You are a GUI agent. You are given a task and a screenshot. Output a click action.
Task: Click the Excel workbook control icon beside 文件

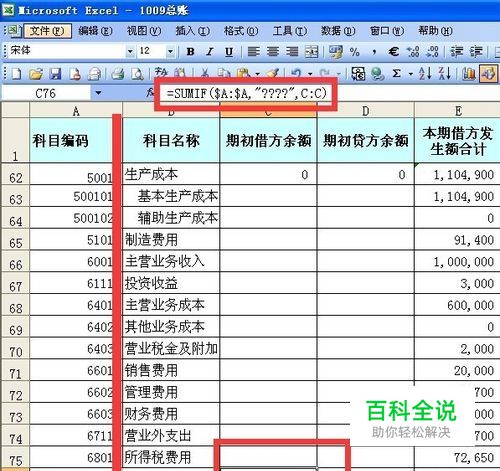[x=15, y=31]
